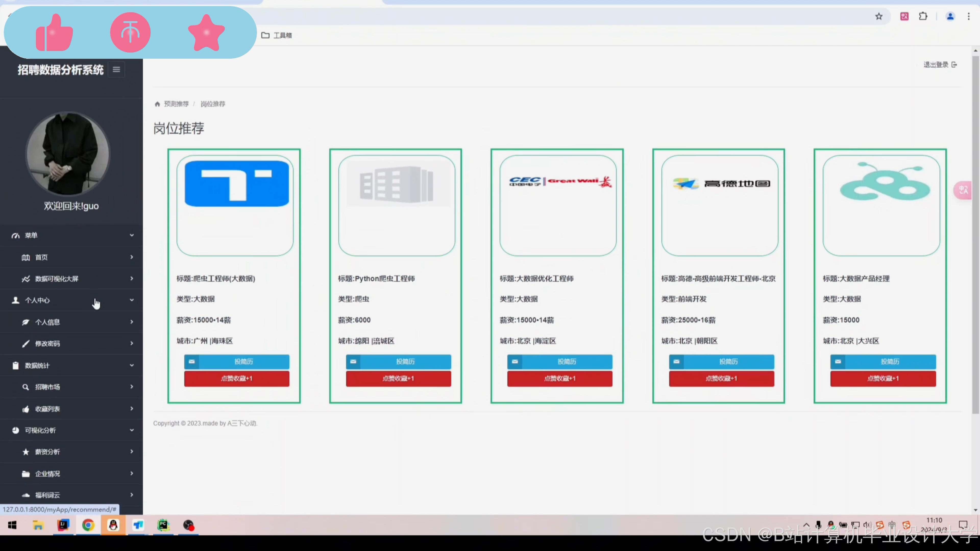Toggle the sidebar hamburger menu button
Viewport: 980px width, 551px height.
click(x=116, y=70)
